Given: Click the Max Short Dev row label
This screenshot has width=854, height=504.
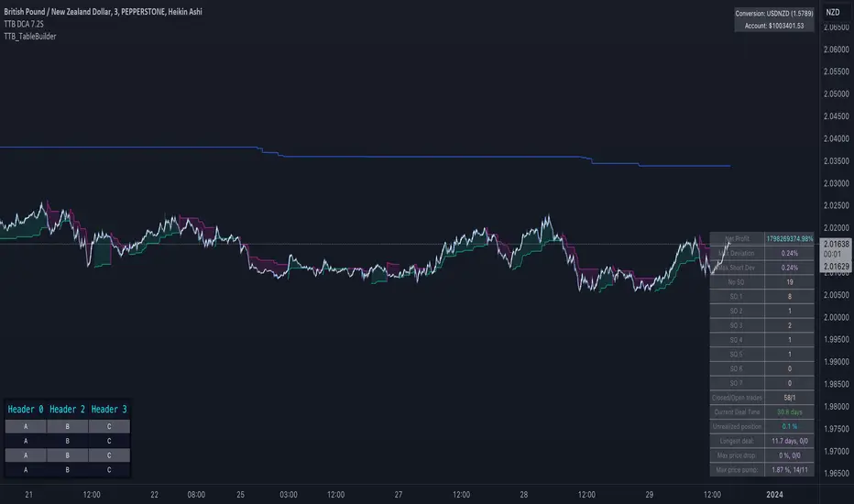Looking at the screenshot, I should pyautogui.click(x=737, y=268).
